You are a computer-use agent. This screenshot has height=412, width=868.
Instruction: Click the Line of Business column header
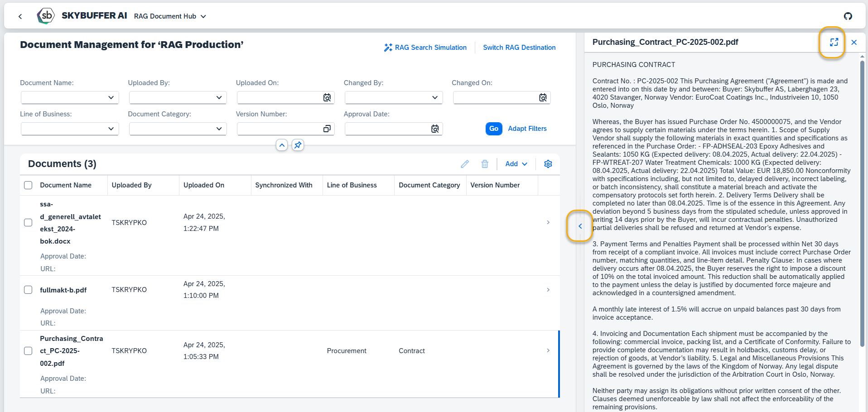coord(352,185)
